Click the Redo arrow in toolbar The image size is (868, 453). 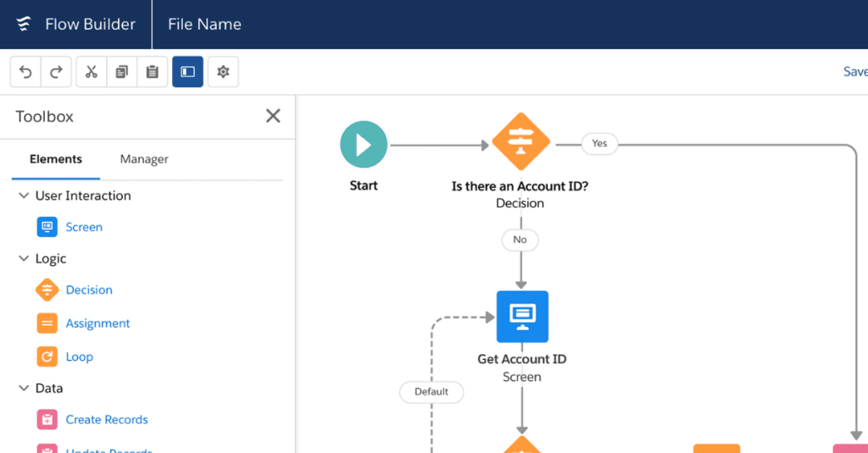56,72
